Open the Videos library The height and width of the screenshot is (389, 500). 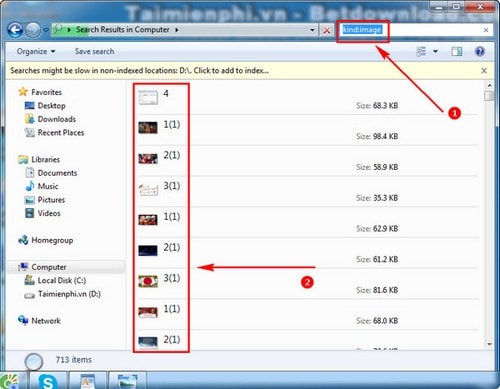[x=49, y=213]
